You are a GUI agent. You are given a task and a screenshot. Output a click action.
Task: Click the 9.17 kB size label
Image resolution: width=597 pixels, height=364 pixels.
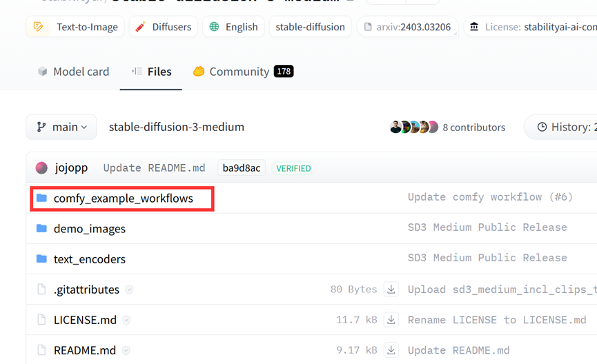pos(357,350)
